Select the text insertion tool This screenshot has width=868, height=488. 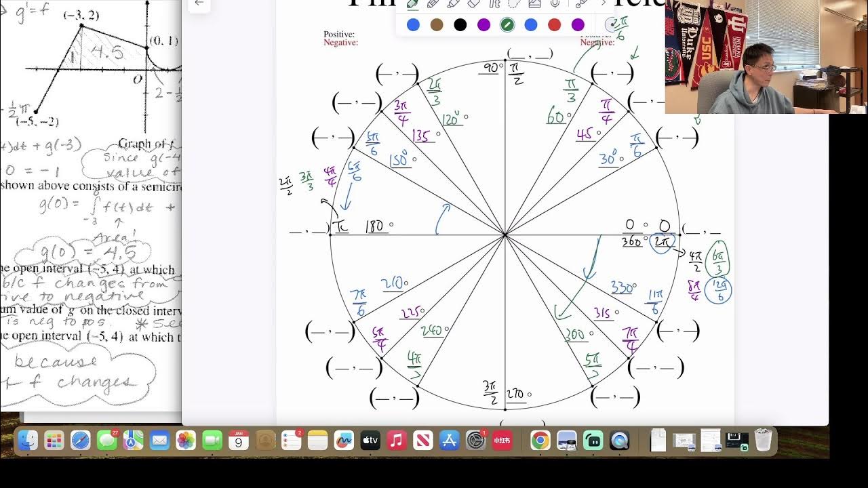point(494,3)
